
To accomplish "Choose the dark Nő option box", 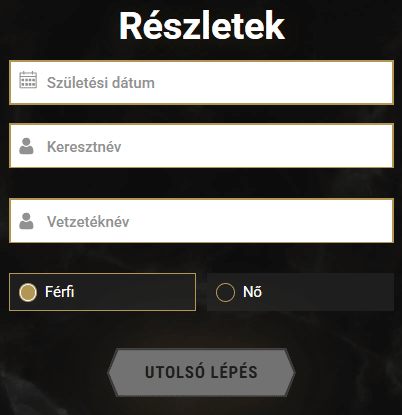I will (x=300, y=292).
